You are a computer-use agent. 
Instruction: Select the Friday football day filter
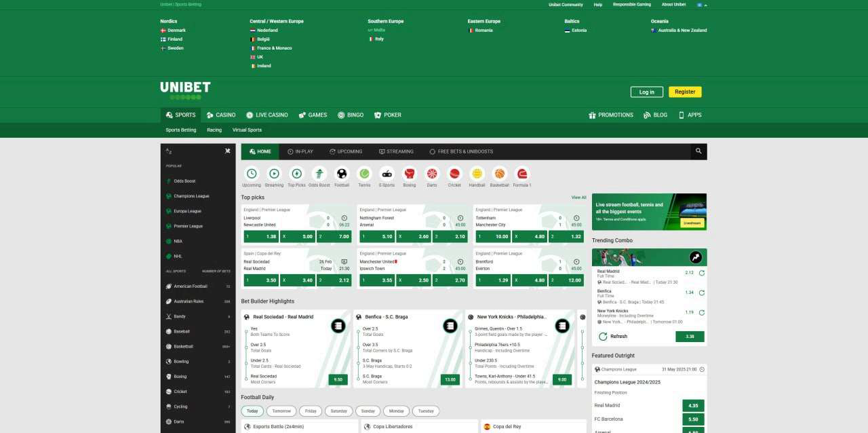tap(311, 411)
